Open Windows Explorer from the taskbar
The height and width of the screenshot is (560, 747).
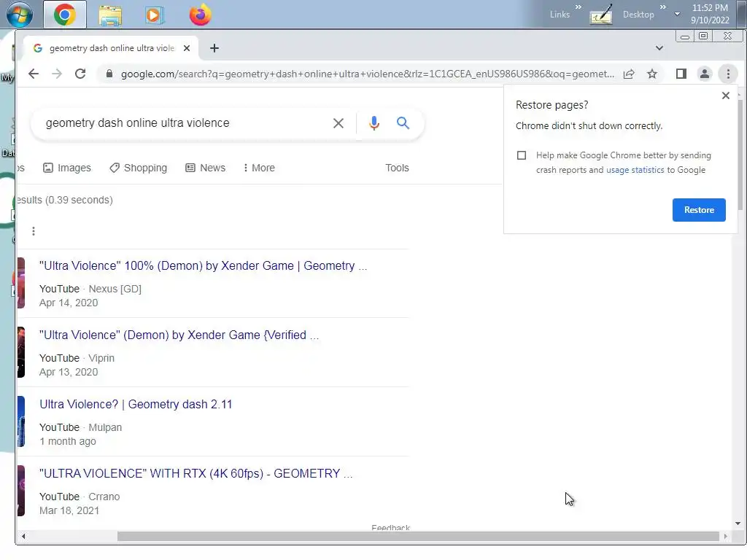pyautogui.click(x=110, y=15)
